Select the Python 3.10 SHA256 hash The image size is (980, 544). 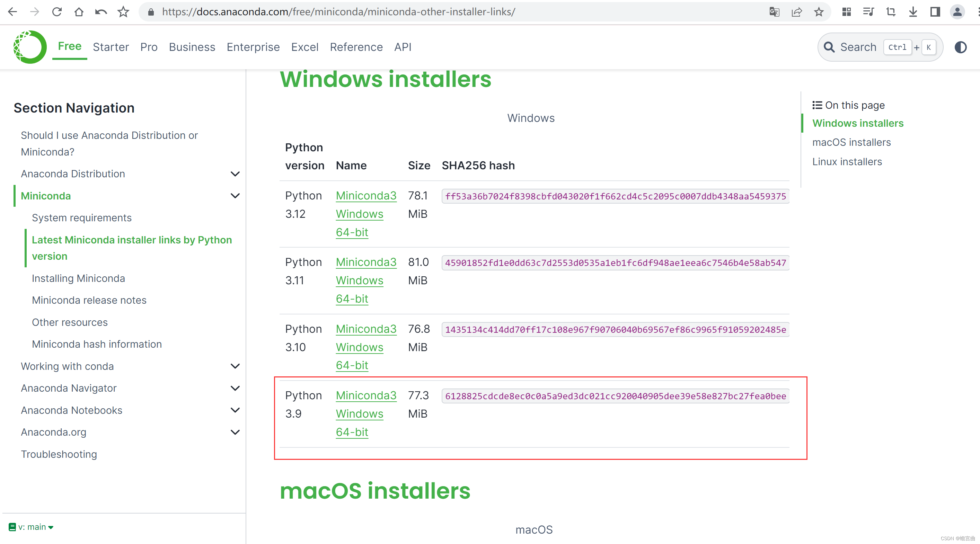click(x=615, y=330)
